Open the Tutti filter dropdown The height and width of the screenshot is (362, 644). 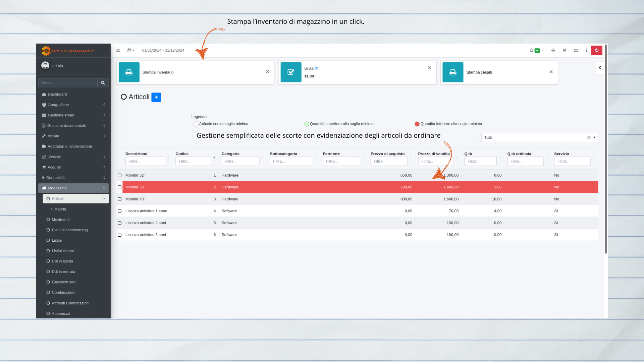point(540,137)
